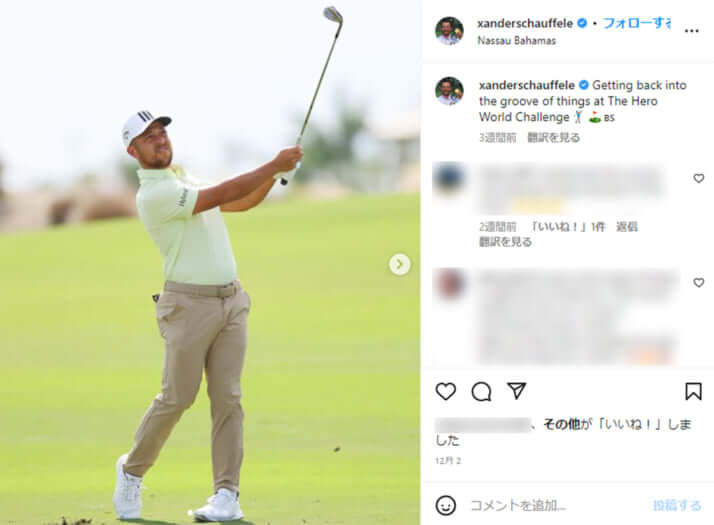Open xanderschauffele username in caption
The width and height of the screenshot is (714, 525).
pos(526,85)
